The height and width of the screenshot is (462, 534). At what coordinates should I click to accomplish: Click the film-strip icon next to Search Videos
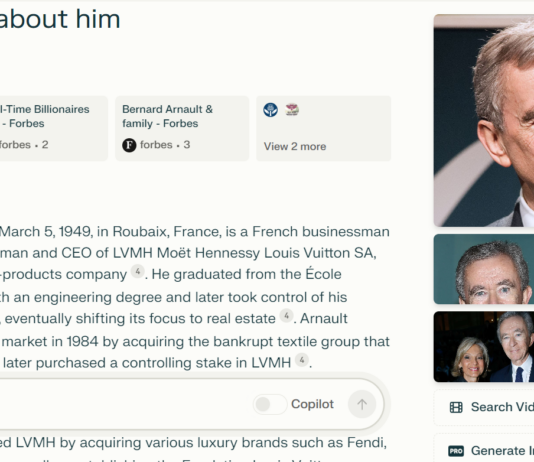(456, 407)
